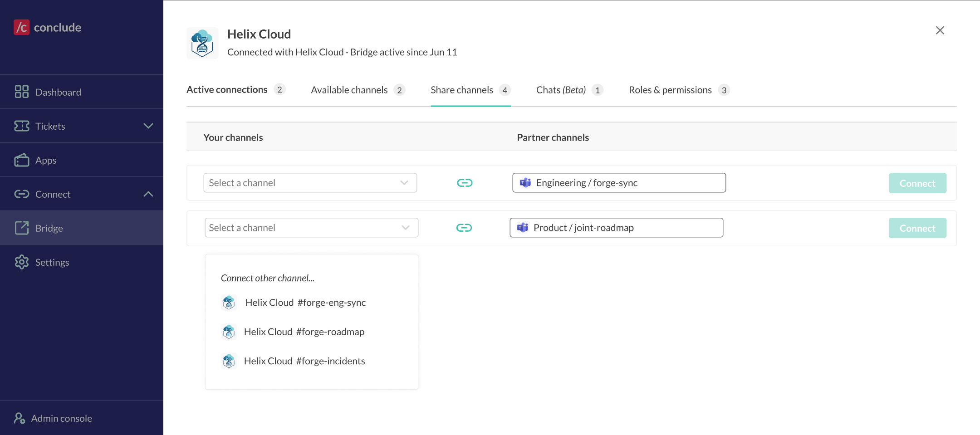Open Roles & permissions tab
The image size is (980, 435).
click(679, 90)
